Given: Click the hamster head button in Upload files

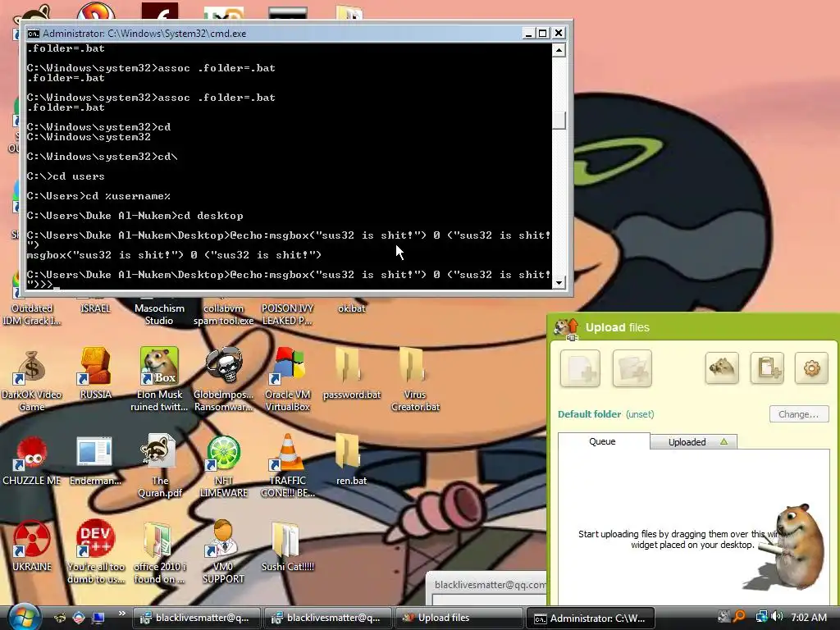Looking at the screenshot, I should 722,368.
